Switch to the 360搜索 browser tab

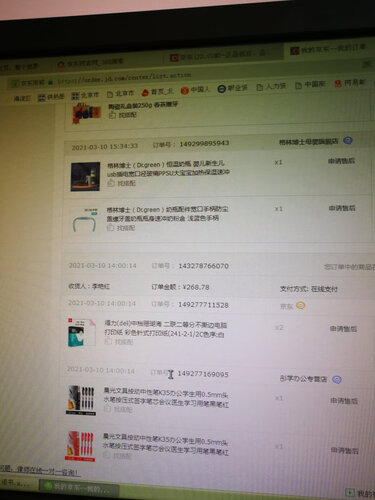[x=90, y=63]
